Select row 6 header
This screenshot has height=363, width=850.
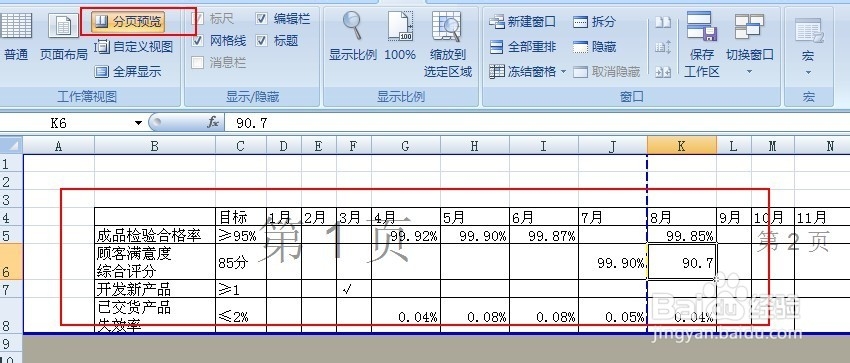11,262
